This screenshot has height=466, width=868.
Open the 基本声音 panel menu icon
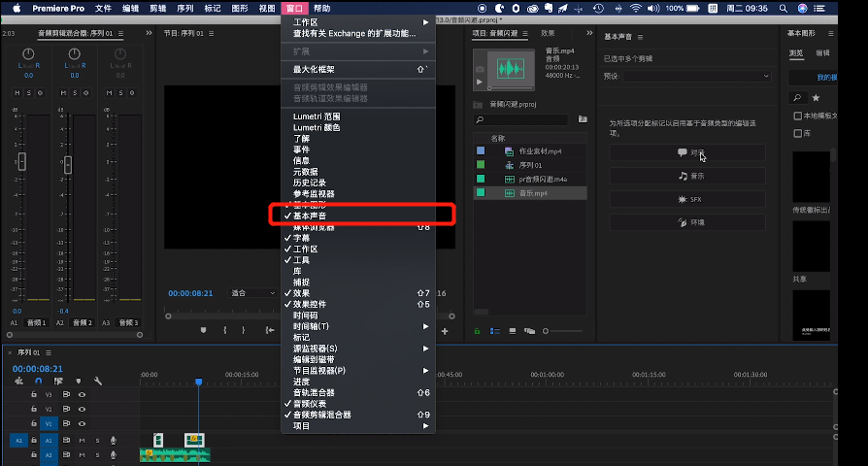click(x=641, y=37)
